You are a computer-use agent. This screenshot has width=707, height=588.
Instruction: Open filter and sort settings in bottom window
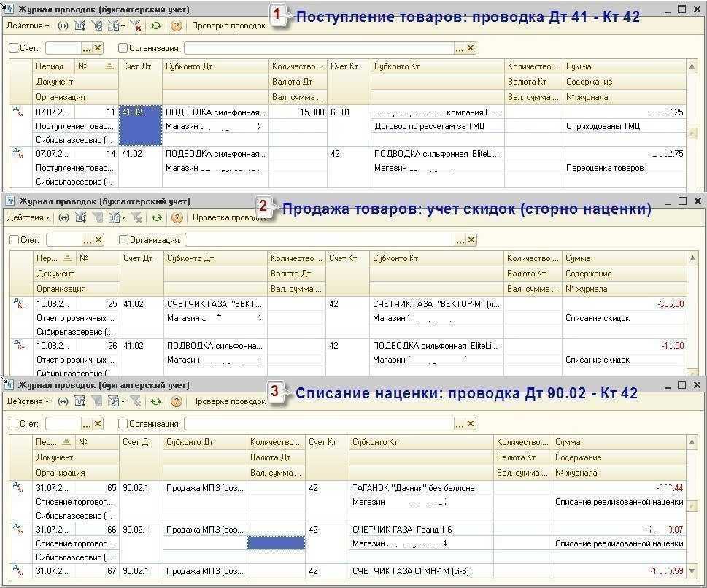click(x=80, y=401)
